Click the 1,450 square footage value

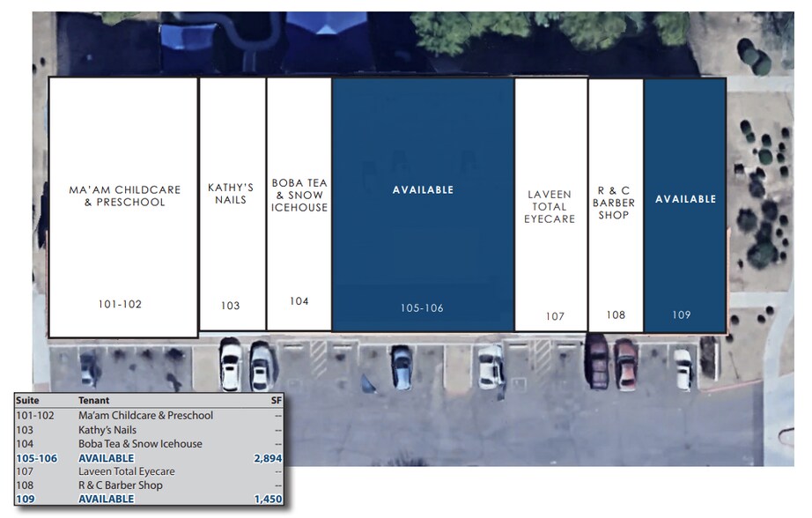(x=268, y=499)
